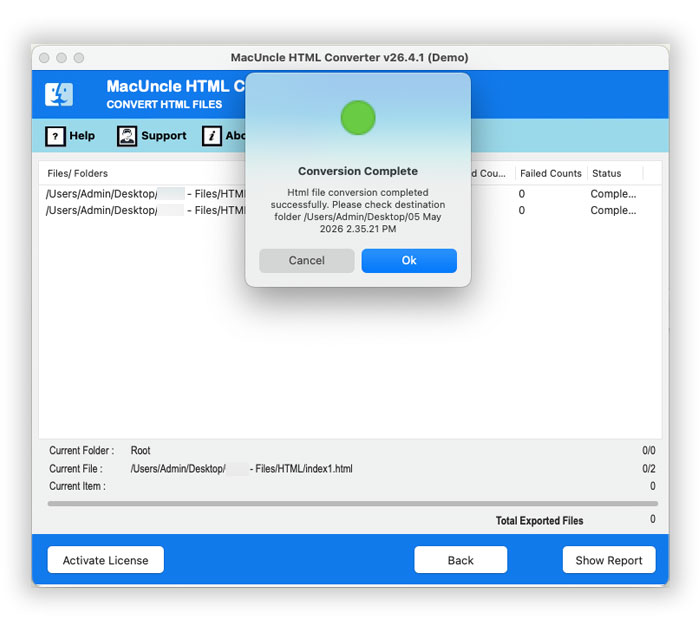Click the Activate License button

pos(105,560)
